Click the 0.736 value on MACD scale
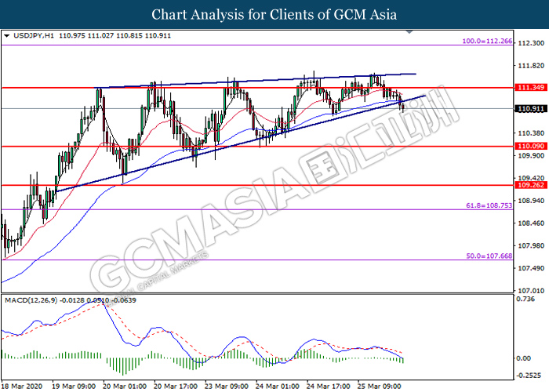 [x=524, y=299]
